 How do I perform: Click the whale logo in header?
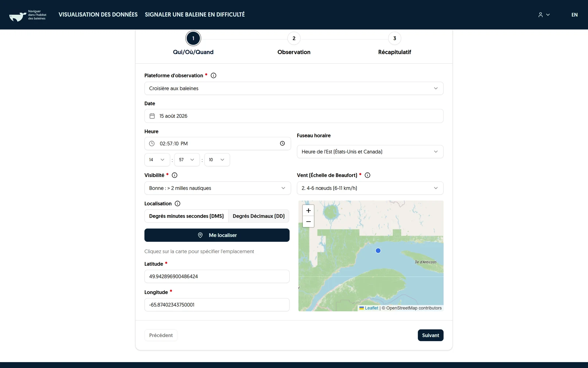(28, 15)
